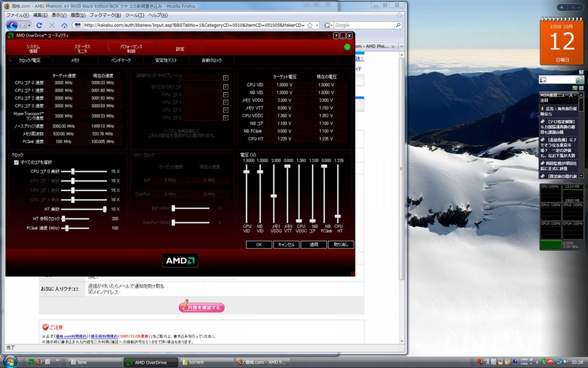This screenshot has height=368, width=588.
Task: Click the PCIe speed slider handle
Action: [67, 228]
